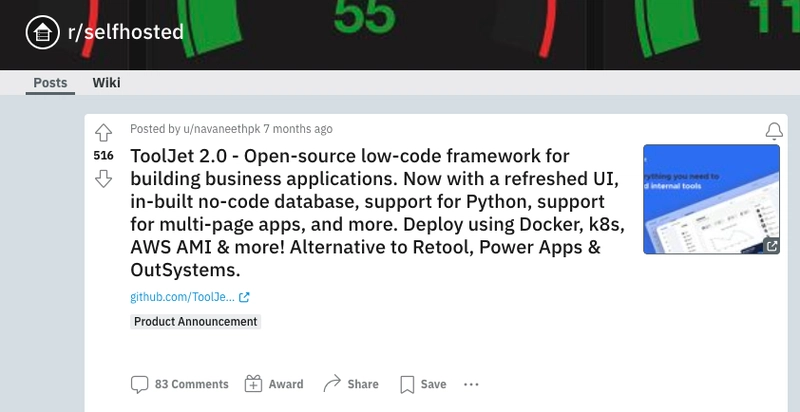The image size is (800, 412).
Task: Click the external link icon beside github URL
Action: coord(244,297)
